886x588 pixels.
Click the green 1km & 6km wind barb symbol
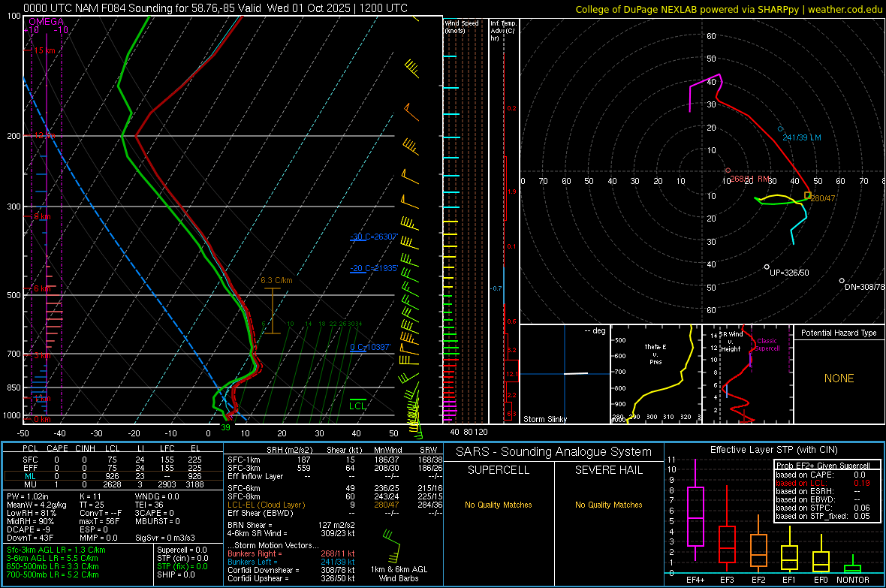[391, 545]
